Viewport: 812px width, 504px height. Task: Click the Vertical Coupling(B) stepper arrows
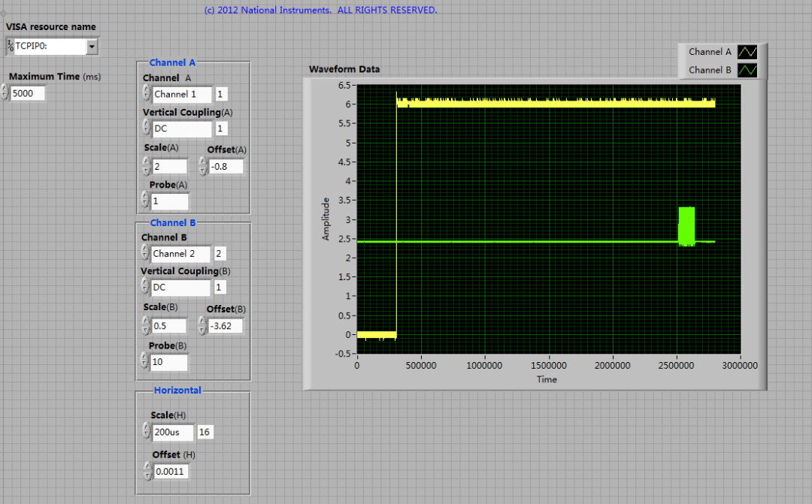pos(145,287)
